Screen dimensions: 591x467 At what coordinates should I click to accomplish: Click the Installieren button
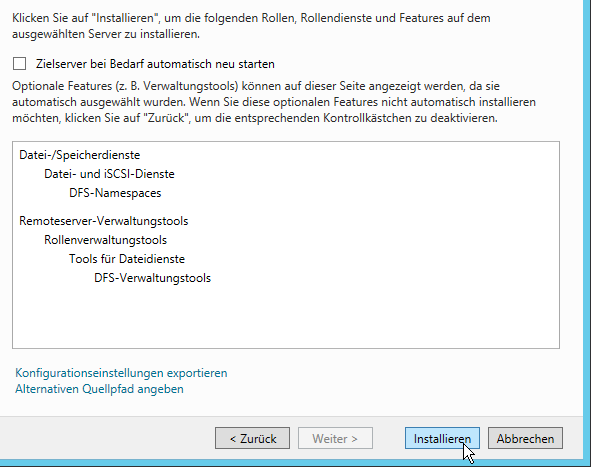(442, 438)
